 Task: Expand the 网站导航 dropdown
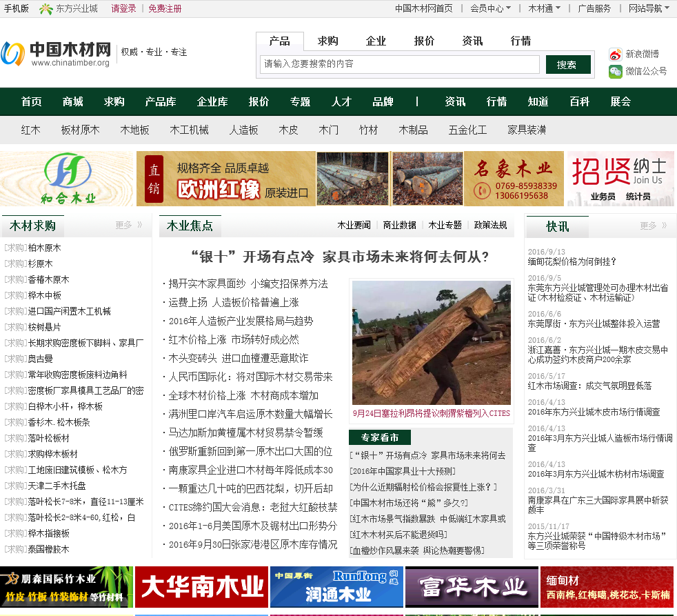(649, 8)
